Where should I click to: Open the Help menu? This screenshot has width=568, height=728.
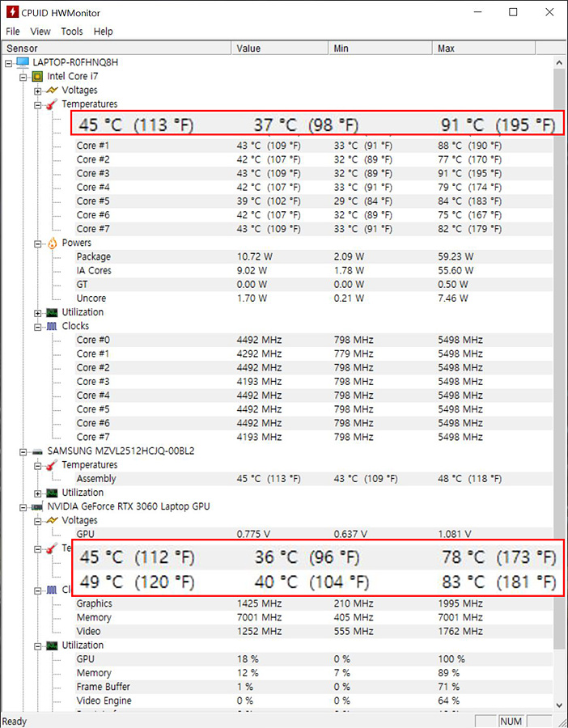(103, 31)
